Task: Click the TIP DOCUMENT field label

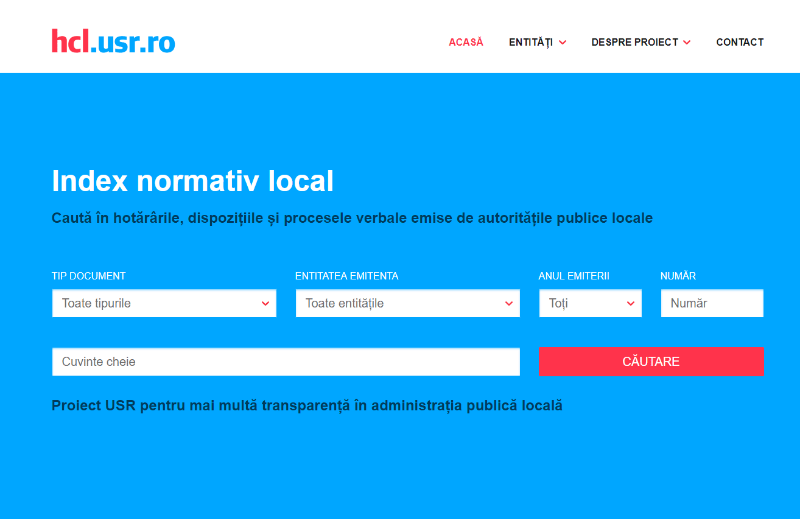Action: (89, 276)
